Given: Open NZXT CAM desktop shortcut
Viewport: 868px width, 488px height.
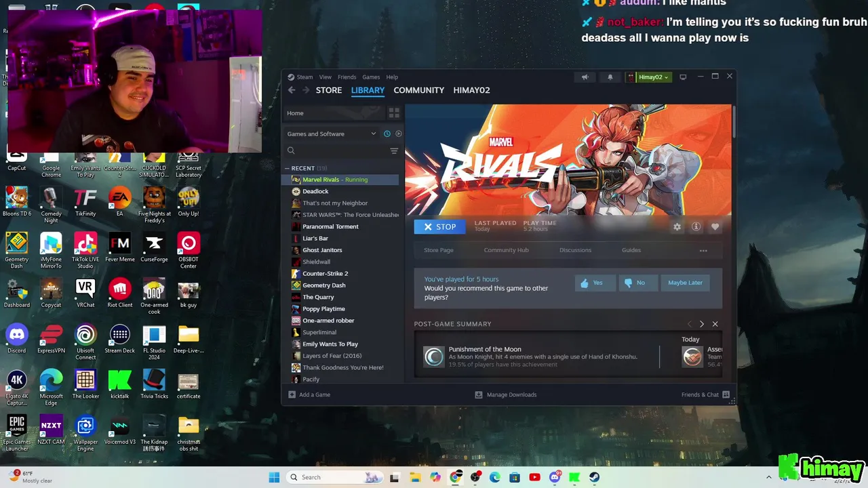Looking at the screenshot, I should pos(51,430).
